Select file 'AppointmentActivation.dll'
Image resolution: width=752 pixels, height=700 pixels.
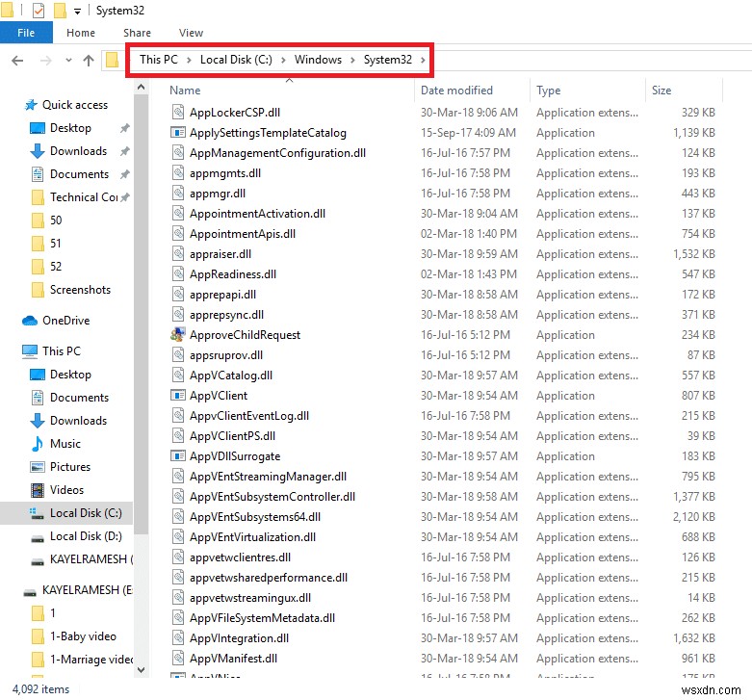(257, 214)
